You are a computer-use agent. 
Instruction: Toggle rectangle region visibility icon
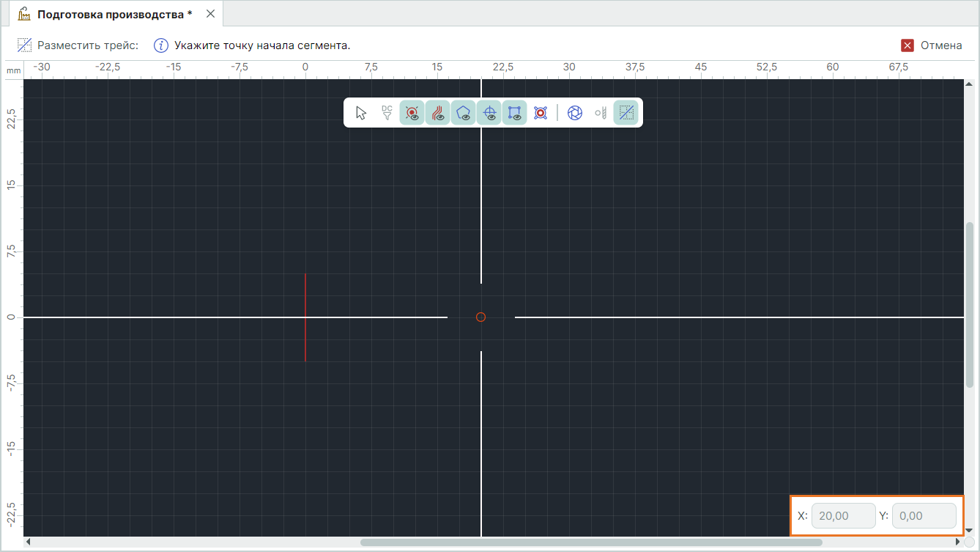pos(515,113)
